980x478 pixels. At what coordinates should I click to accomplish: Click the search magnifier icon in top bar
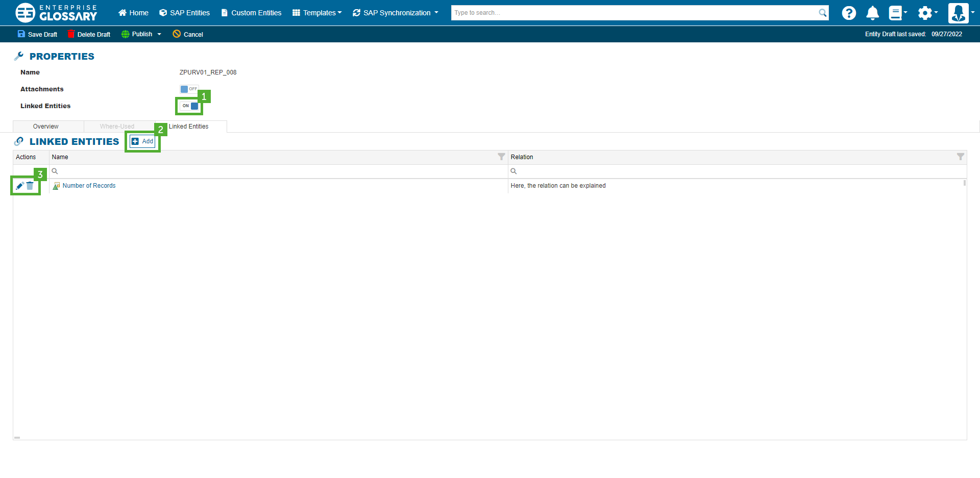822,13
